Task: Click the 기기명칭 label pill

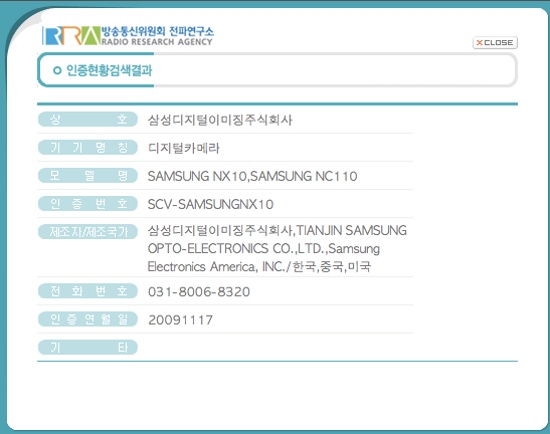Action: click(88, 147)
